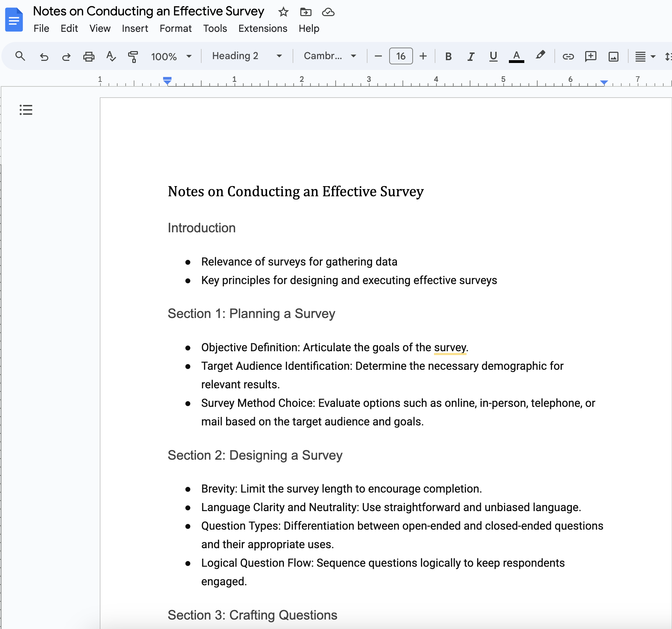Image resolution: width=672 pixels, height=629 pixels.
Task: Insert an image
Action: click(x=613, y=56)
